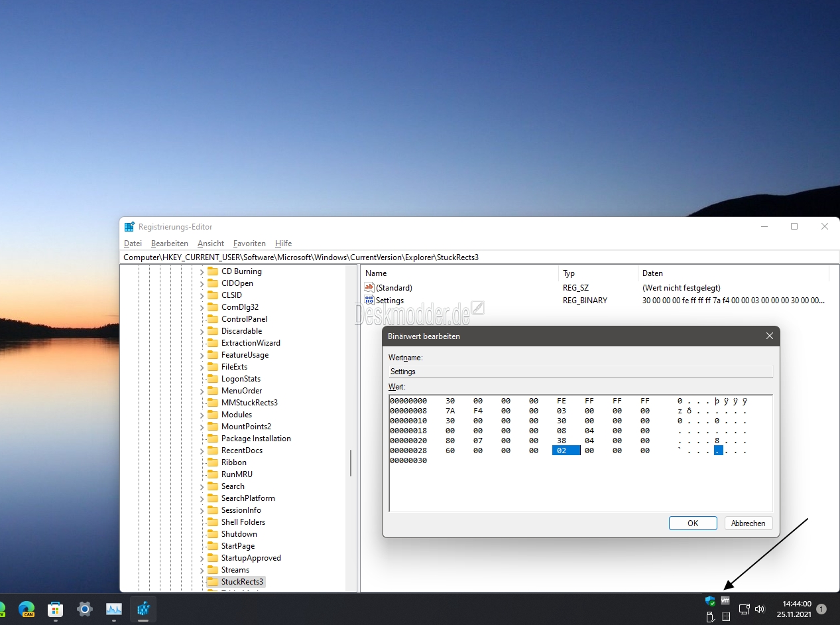Click the Abbrechen button
840x625 pixels.
point(749,523)
